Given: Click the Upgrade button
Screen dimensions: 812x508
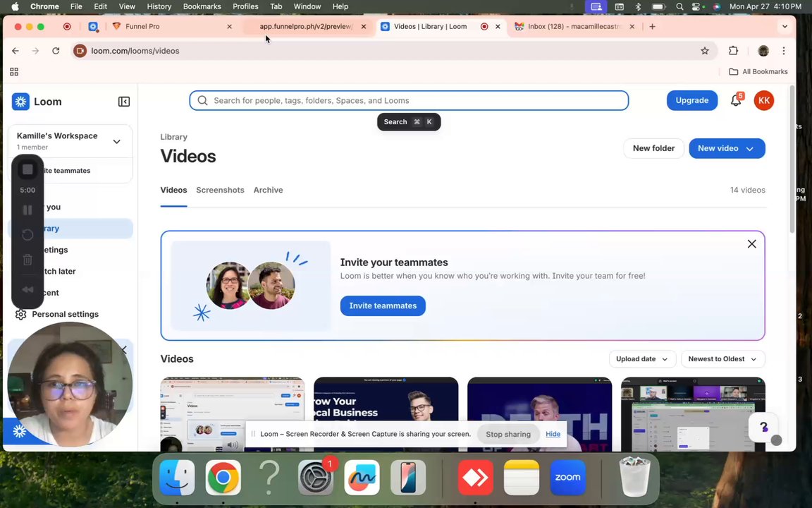Looking at the screenshot, I should coord(692,101).
